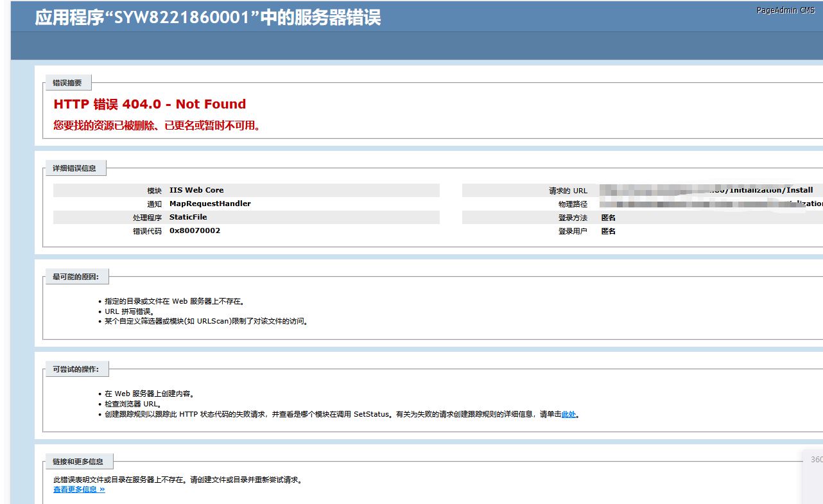Click the 'PageAdmin CMS' label at top right
823x504 pixels.
[785, 10]
